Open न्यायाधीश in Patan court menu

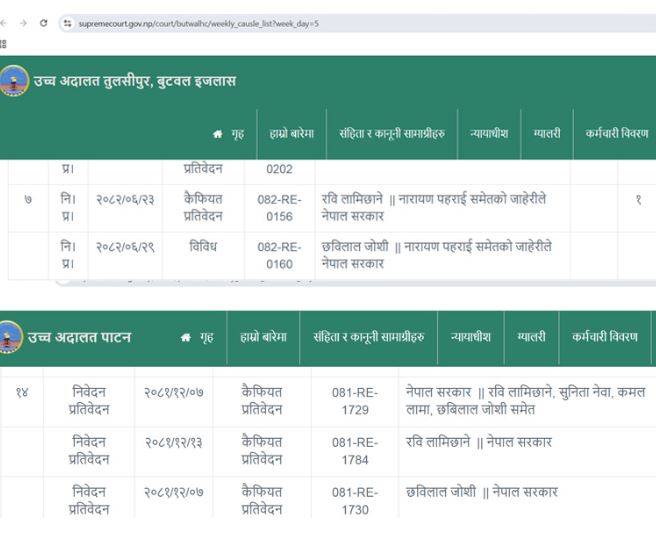click(470, 338)
